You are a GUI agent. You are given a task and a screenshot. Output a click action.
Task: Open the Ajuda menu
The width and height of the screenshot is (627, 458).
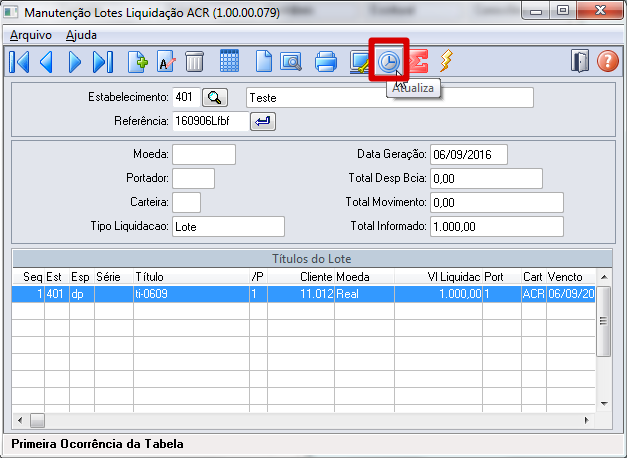click(81, 35)
